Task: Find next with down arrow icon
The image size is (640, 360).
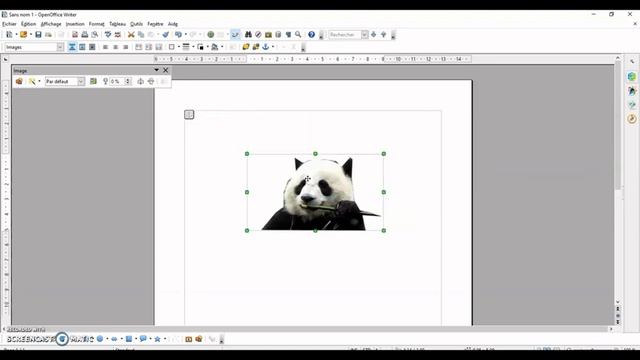Action: point(373,35)
